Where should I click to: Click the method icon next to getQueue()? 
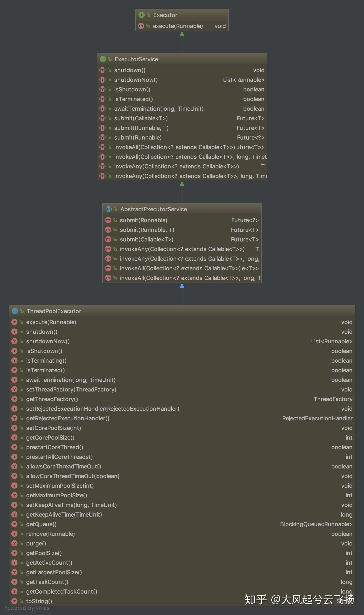(x=14, y=524)
